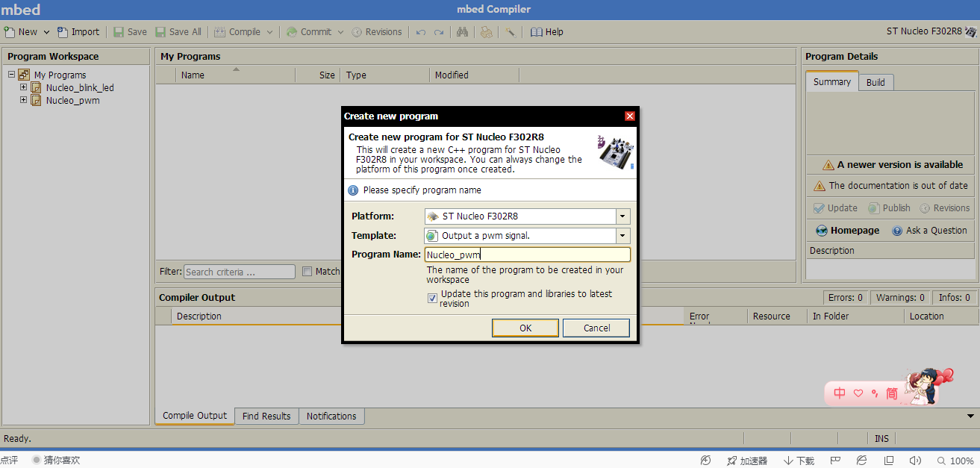The height and width of the screenshot is (468, 980).
Task: Click the Import toolbar button
Action: pyautogui.click(x=78, y=32)
